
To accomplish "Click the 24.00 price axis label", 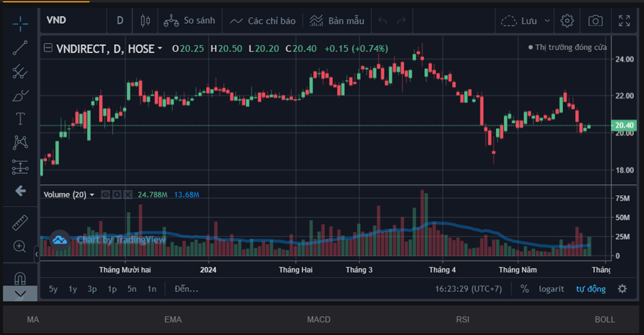I will (x=624, y=59).
